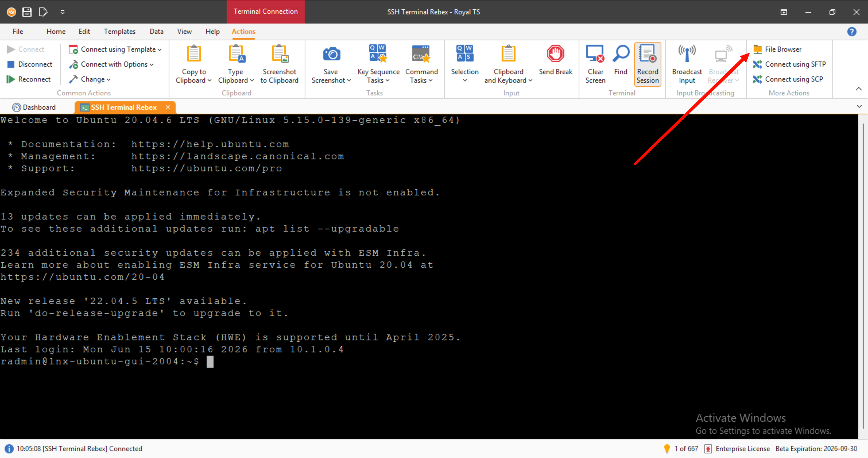This screenshot has height=458, width=868.
Task: Toggle the Record Session button
Action: pos(647,64)
